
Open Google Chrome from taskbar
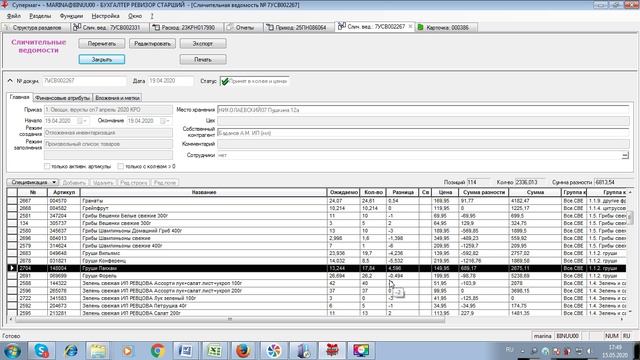point(158,351)
